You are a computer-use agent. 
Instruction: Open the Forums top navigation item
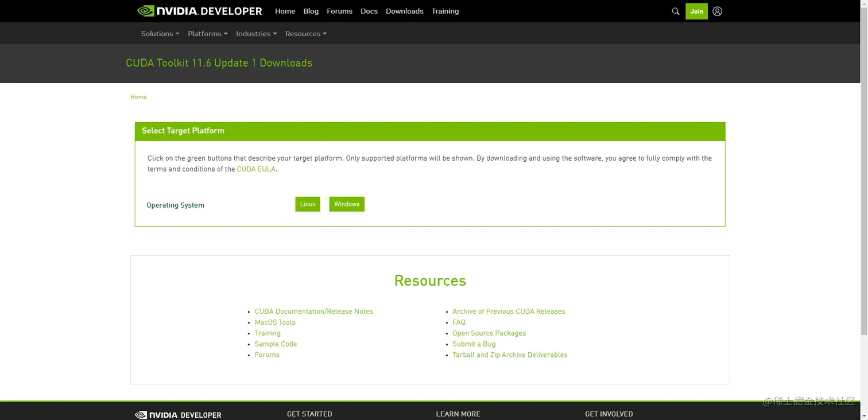pyautogui.click(x=340, y=11)
